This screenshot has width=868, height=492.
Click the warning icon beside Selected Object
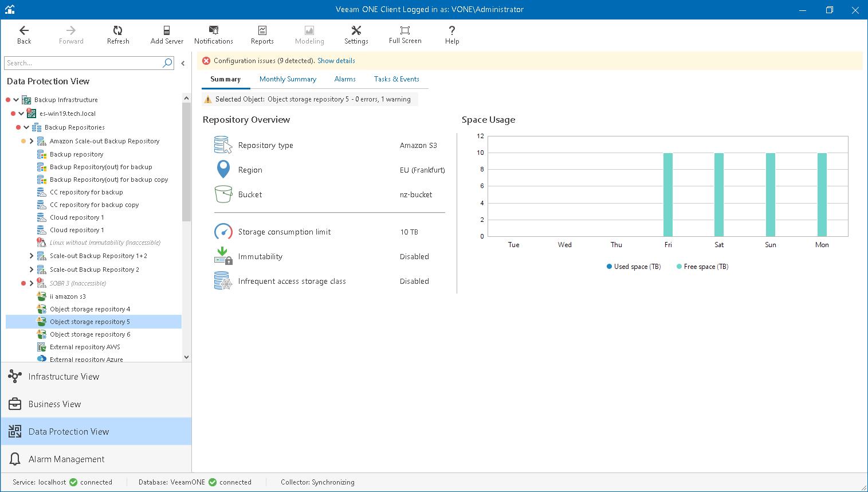click(208, 99)
